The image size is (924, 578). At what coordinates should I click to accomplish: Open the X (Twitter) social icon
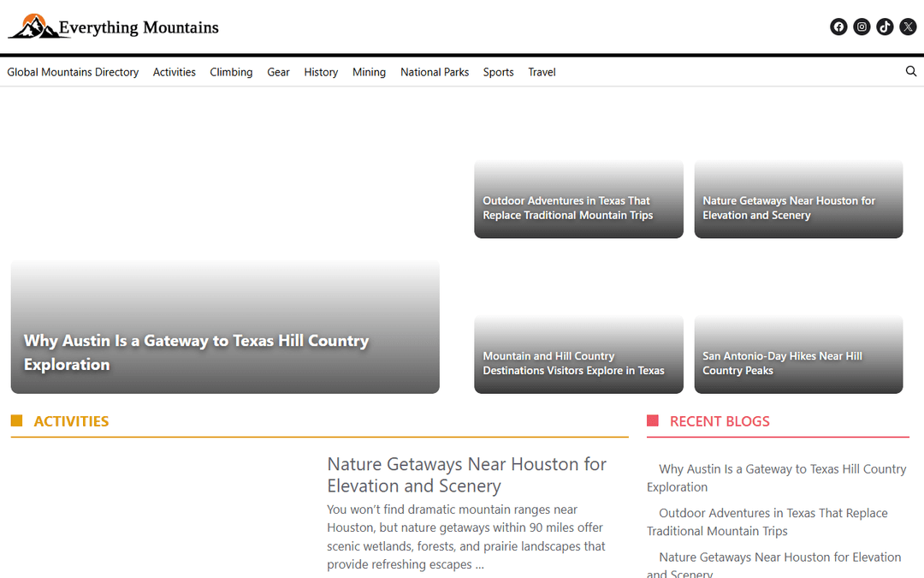(x=908, y=27)
